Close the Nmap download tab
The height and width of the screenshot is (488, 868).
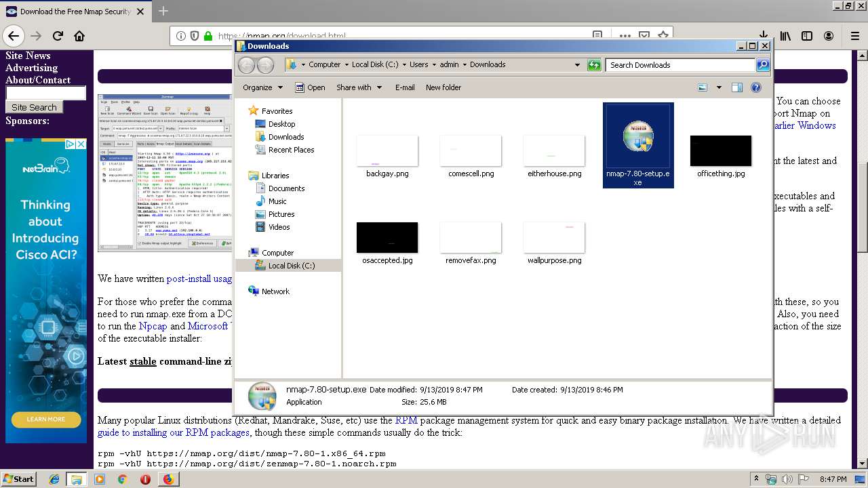(140, 12)
